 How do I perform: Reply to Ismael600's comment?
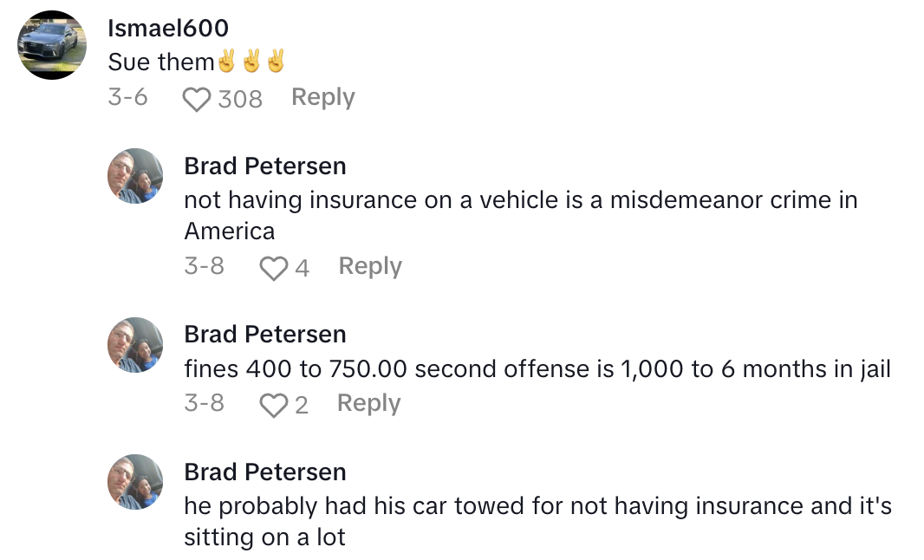click(322, 97)
